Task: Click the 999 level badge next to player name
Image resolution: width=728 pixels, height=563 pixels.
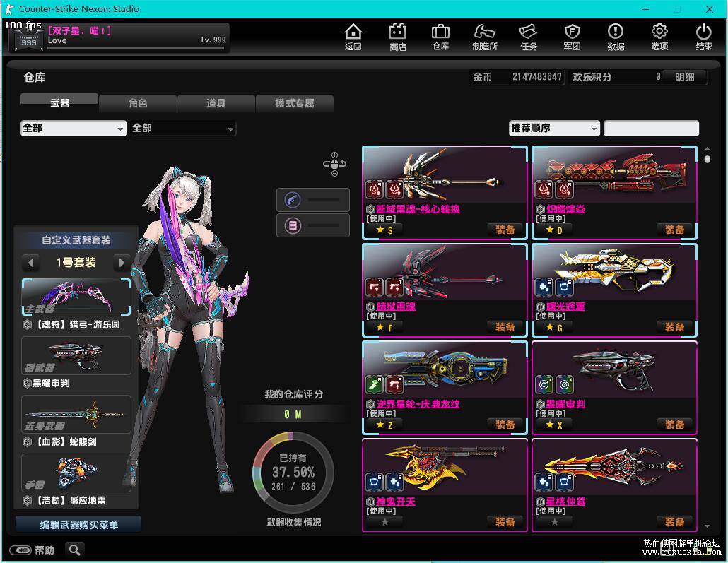Action: coord(29,42)
